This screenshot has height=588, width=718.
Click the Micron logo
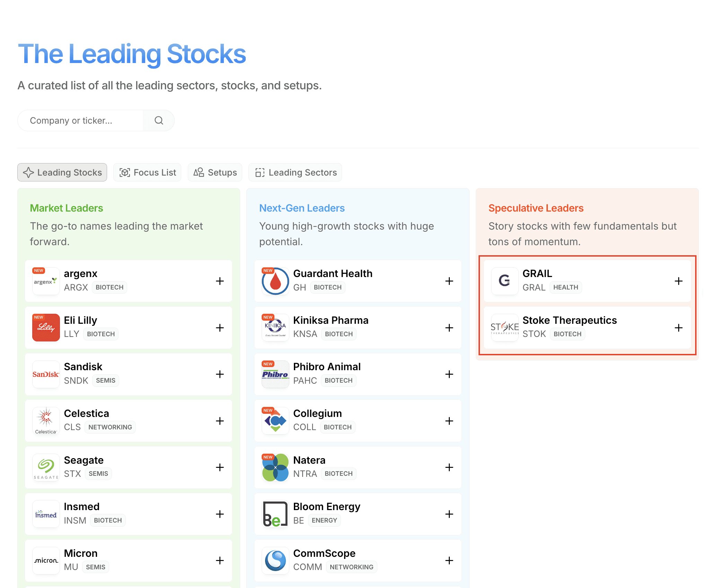pos(46,561)
